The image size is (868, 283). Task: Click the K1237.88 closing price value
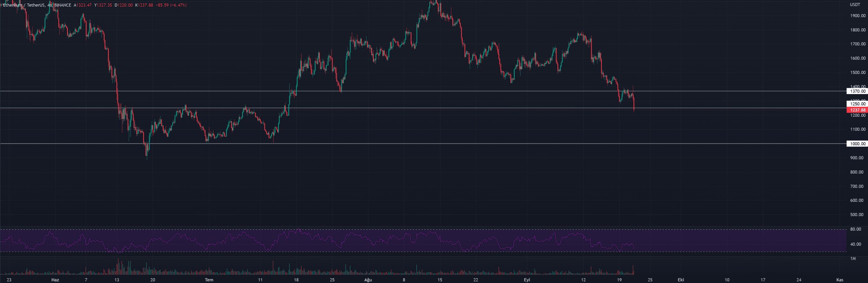(144, 5)
